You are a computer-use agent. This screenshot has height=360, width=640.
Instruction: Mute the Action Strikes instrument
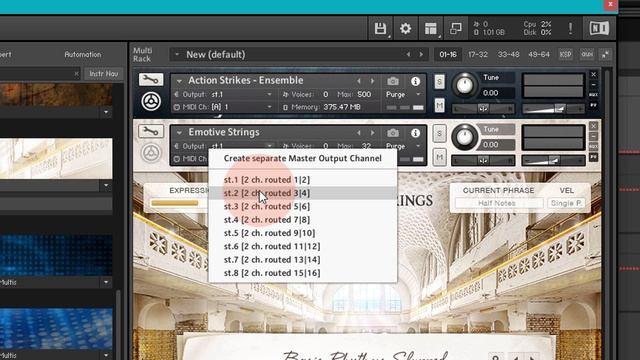click(x=439, y=106)
